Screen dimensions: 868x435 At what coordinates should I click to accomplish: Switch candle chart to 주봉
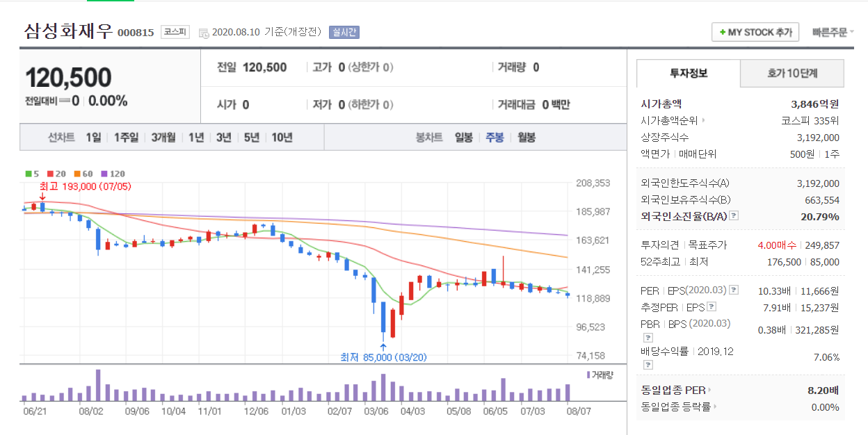[495, 138]
